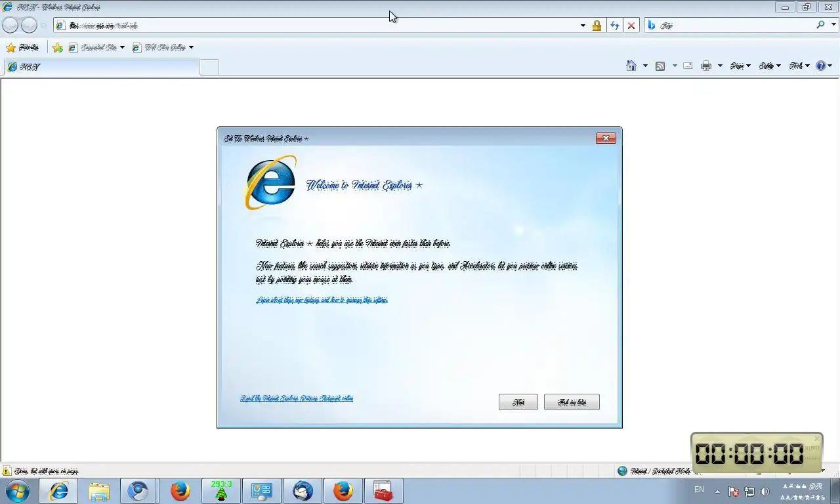Click the Internet Protected Mode zone indicator
Screen dimensions: 840x504
point(655,471)
